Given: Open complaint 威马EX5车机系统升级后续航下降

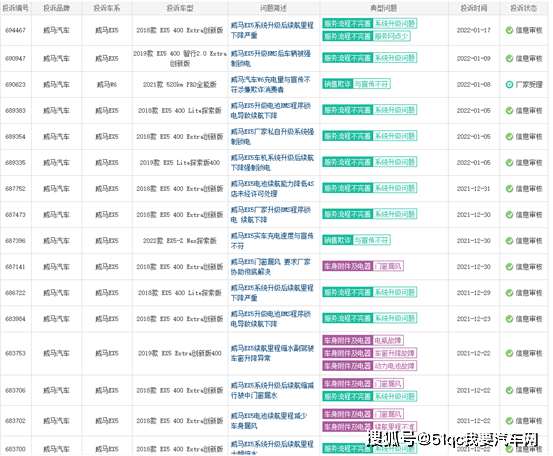Looking at the screenshot, I should point(272,163).
